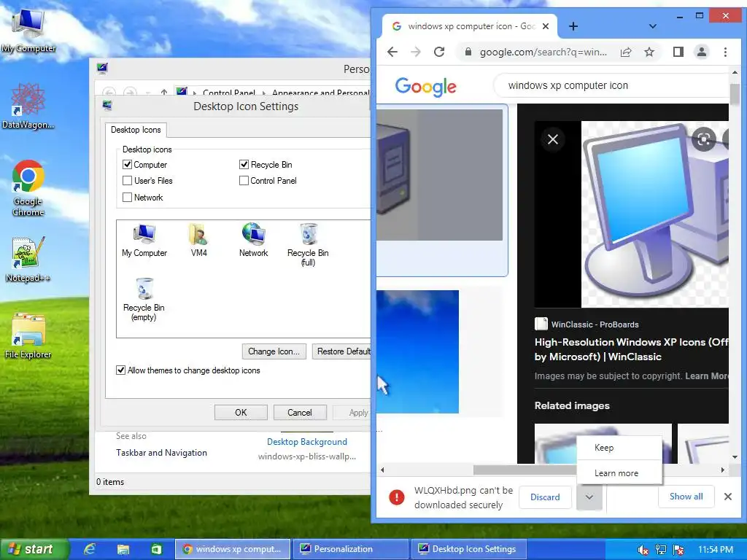747x560 pixels.
Task: Click the vertical scrollbar down arrow
Action: (735, 456)
